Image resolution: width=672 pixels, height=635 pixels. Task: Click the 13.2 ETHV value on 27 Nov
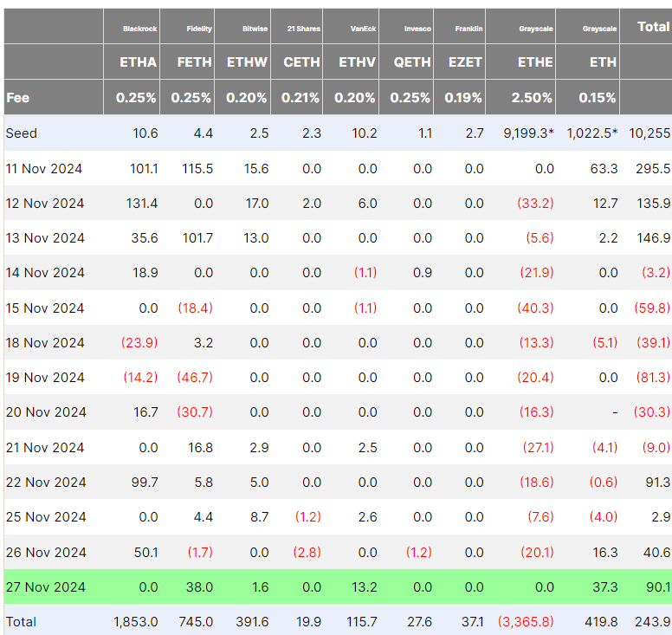coord(365,587)
